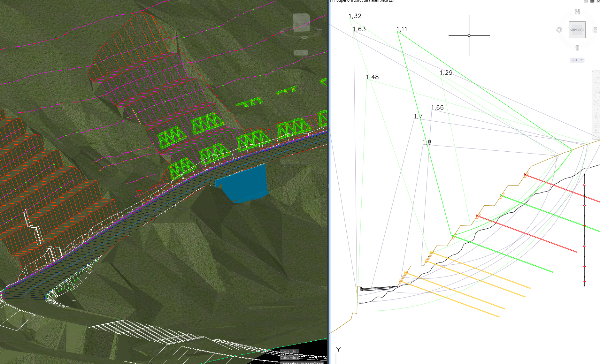The height and width of the screenshot is (364, 600).
Task: Rotate view using ViewCube N compass label
Action: coord(577,12)
